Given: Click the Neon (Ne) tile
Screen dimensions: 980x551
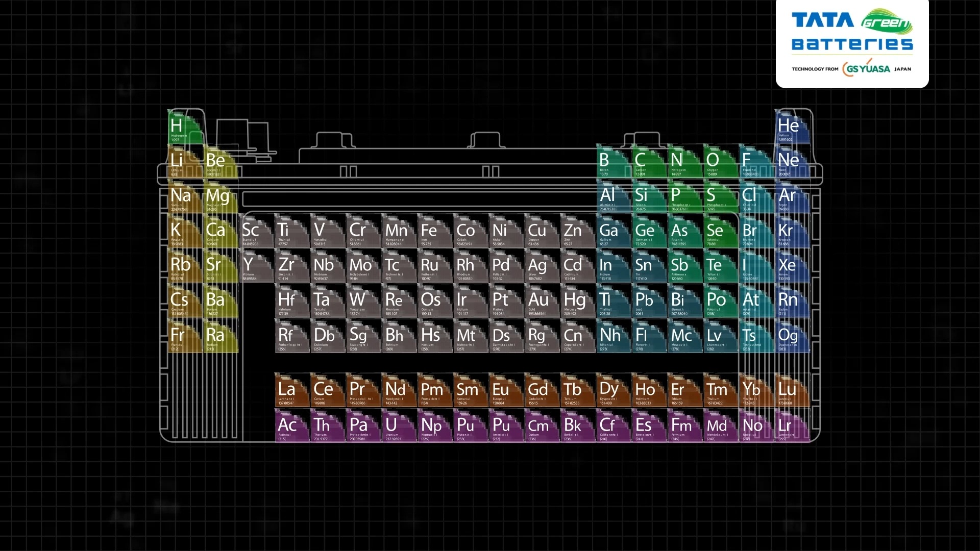Looking at the screenshot, I should pyautogui.click(x=792, y=161).
